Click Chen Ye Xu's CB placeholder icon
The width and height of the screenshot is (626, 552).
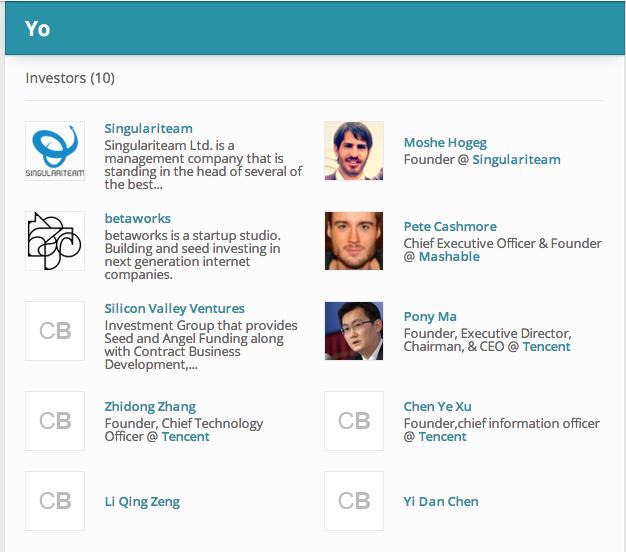point(354,421)
